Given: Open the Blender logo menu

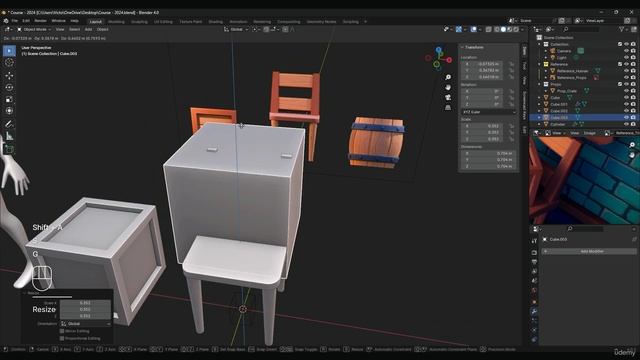Looking at the screenshot, I should click(6, 21).
